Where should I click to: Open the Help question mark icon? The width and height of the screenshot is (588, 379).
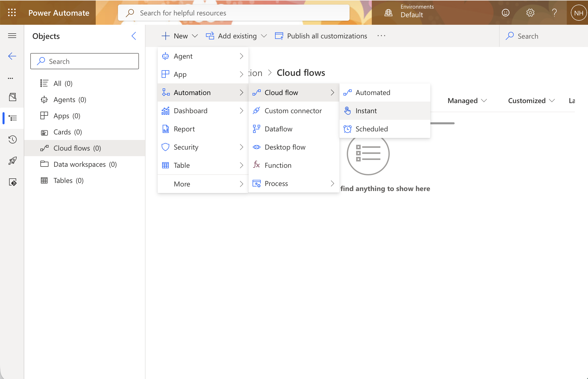tap(554, 13)
